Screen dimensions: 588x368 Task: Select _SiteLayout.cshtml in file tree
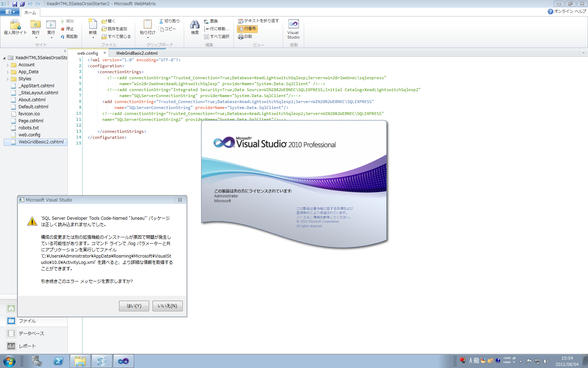pos(38,93)
